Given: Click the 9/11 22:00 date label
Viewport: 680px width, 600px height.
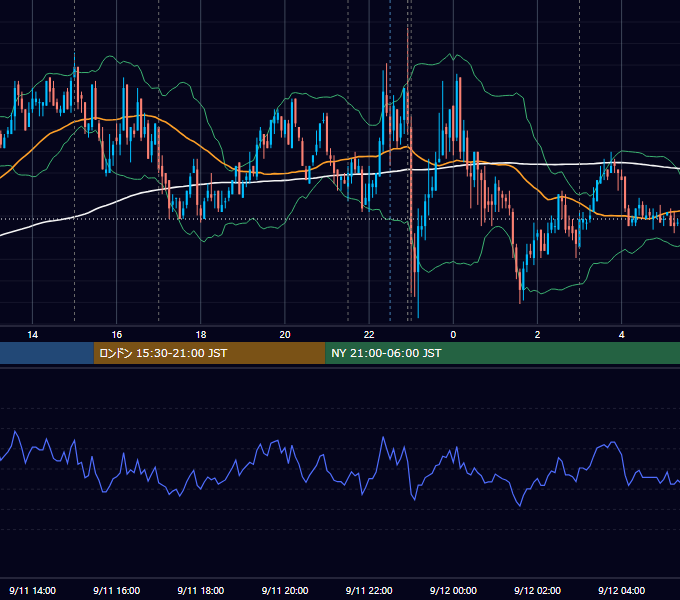Looking at the screenshot, I should point(369,590).
